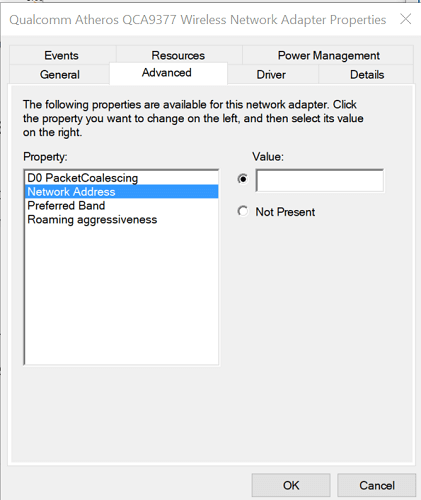Click the Property: label above the list

(x=45, y=156)
